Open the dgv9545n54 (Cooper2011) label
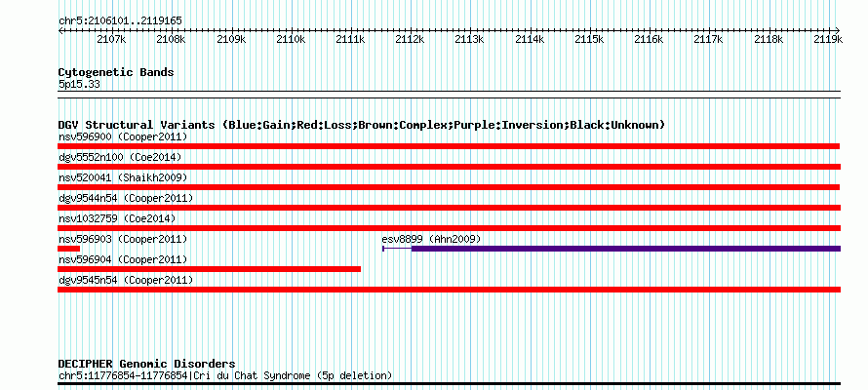The width and height of the screenshot is (868, 390). (x=126, y=280)
